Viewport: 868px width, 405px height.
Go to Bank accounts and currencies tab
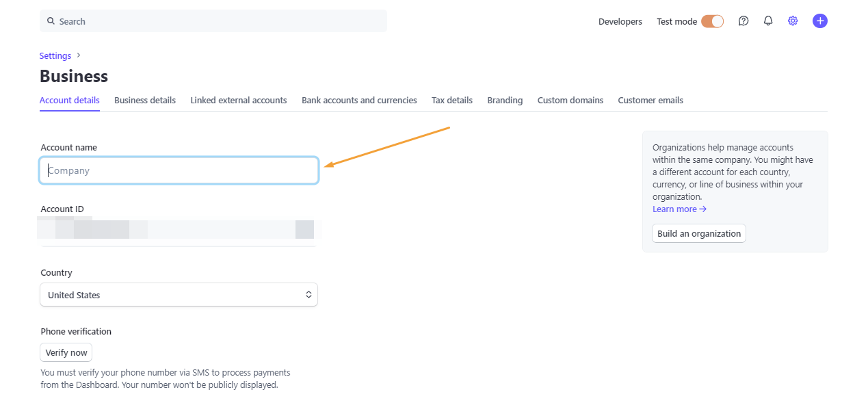click(359, 100)
